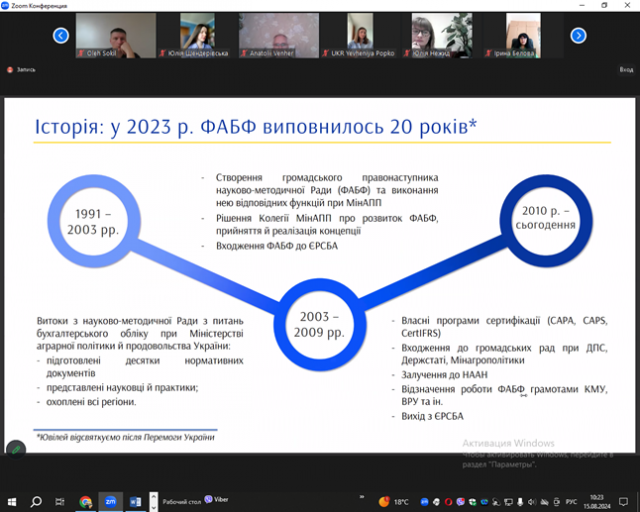
Task: Click the green shield encryption icon
Action: (17, 450)
